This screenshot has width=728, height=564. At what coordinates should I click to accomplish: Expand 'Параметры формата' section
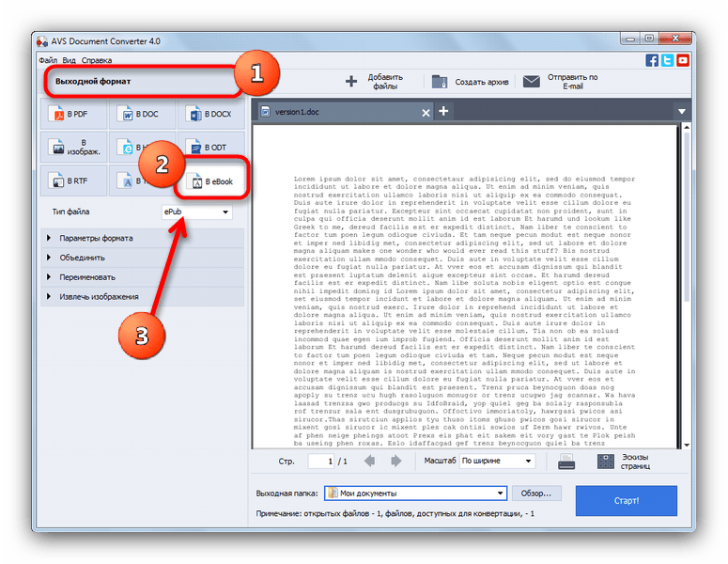coord(143,238)
